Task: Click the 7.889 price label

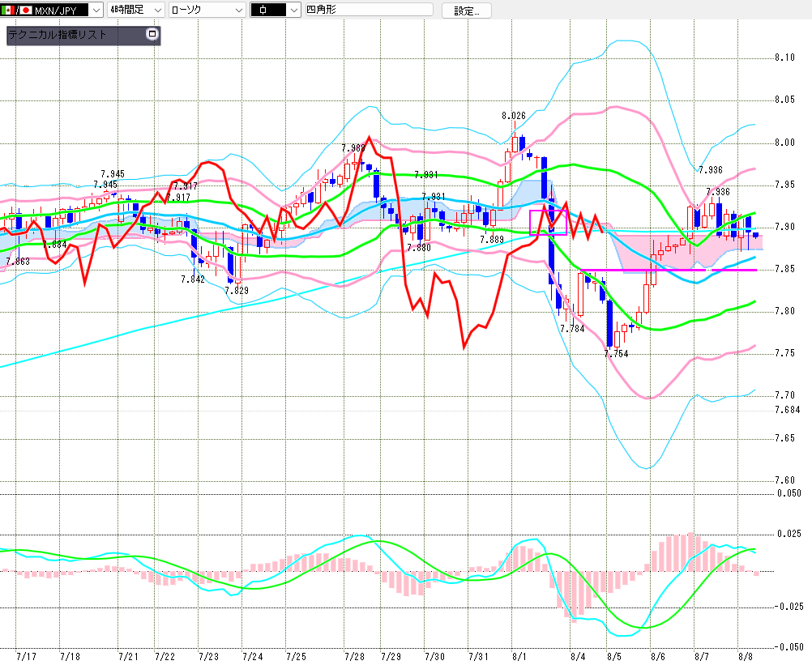Action: 491,239
